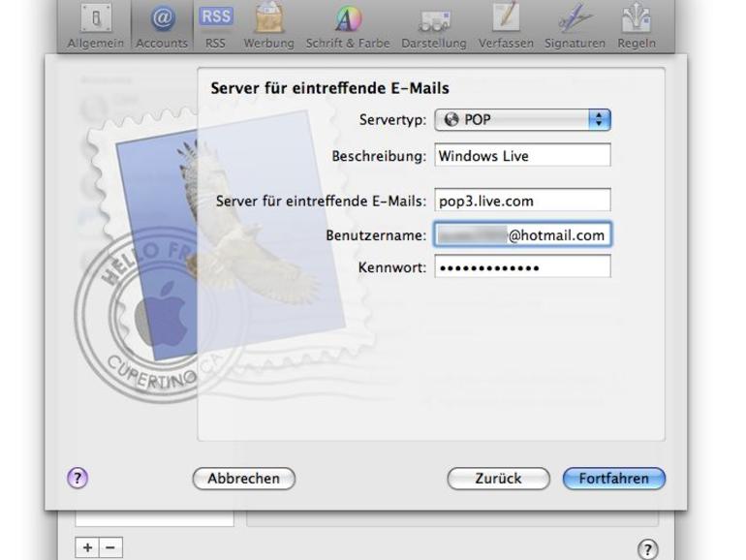
Task: Click the Kennwort password field
Action: (522, 266)
